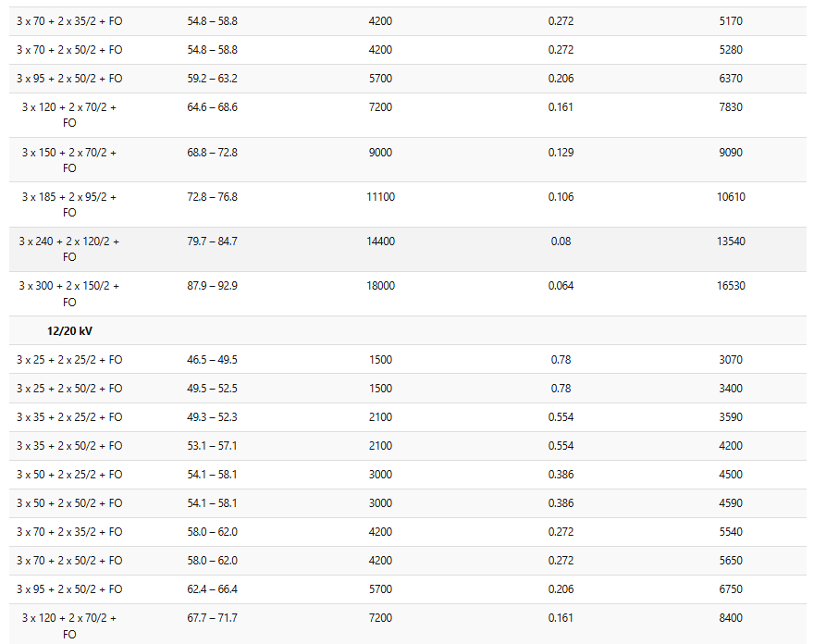This screenshot has width=814, height=644.
Task: Select diameter value 79.7 – 84.7
Action: pyautogui.click(x=213, y=241)
